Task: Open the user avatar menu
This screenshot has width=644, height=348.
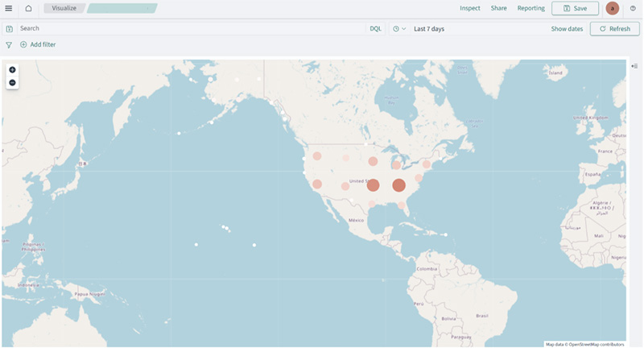Action: [613, 8]
